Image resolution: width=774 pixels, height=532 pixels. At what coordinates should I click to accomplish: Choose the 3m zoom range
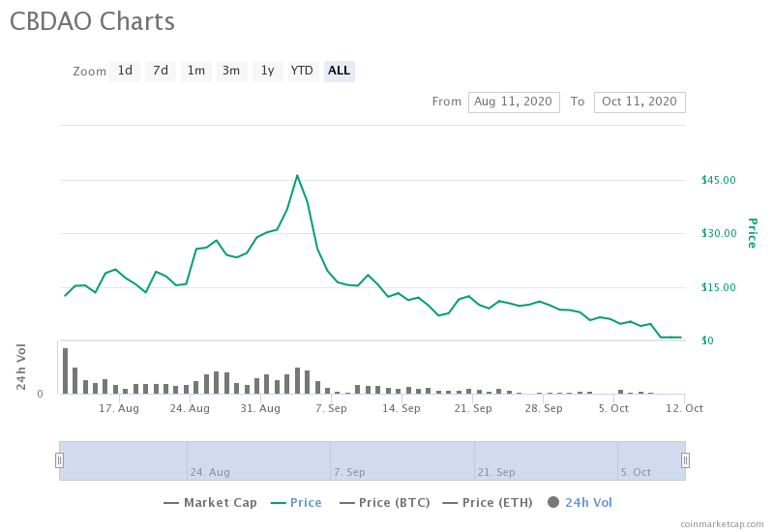click(x=231, y=71)
